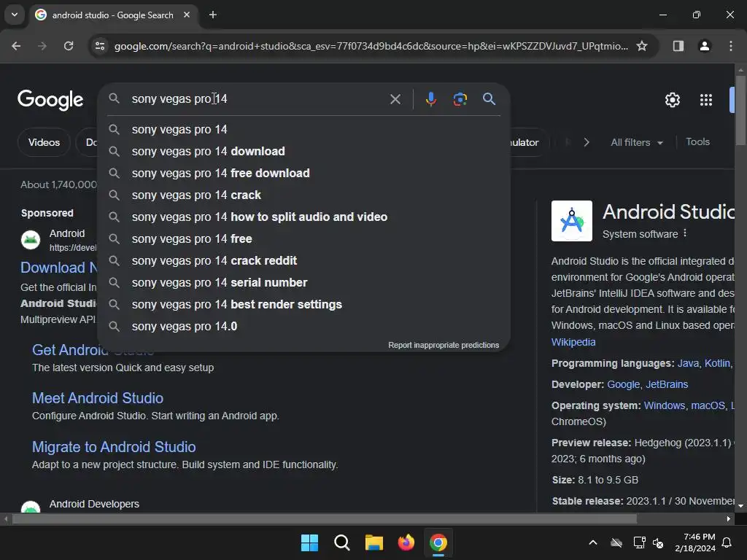Click the blue search magnifier button
The width and height of the screenshot is (747, 560).
click(x=489, y=99)
